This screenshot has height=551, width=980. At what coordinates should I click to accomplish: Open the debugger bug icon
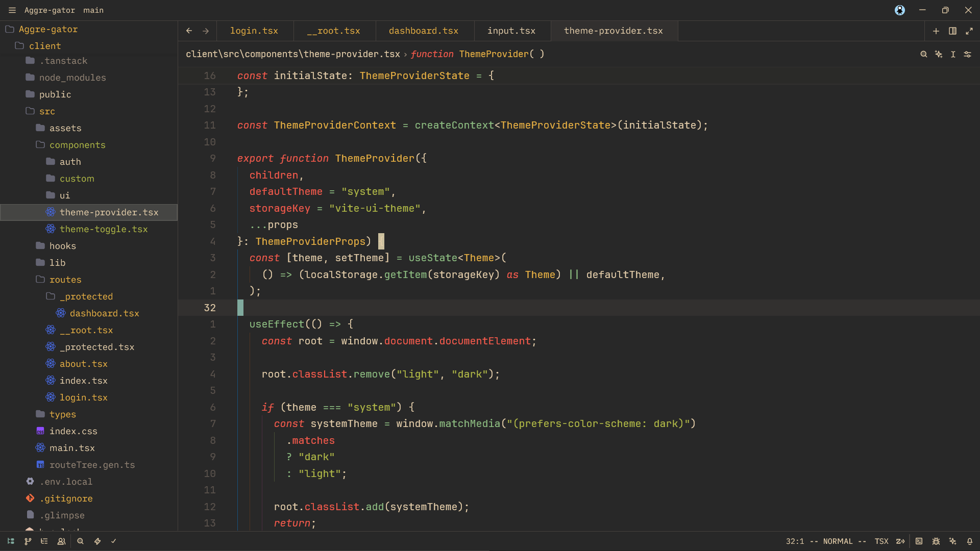coord(936,541)
